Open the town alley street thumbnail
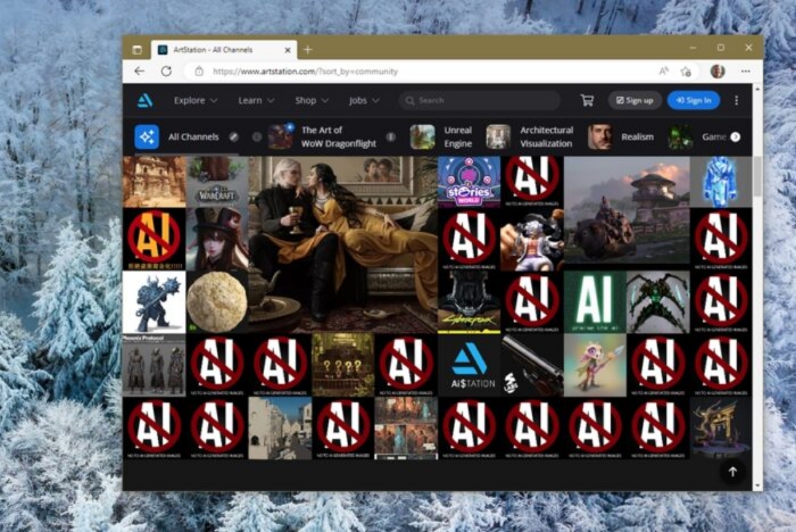796x532 pixels. click(280, 428)
